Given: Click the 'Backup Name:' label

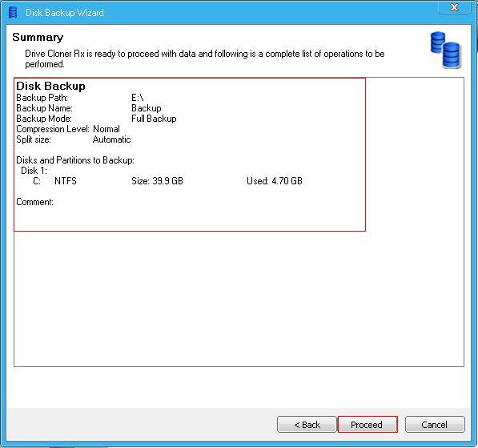Looking at the screenshot, I should (x=44, y=108).
